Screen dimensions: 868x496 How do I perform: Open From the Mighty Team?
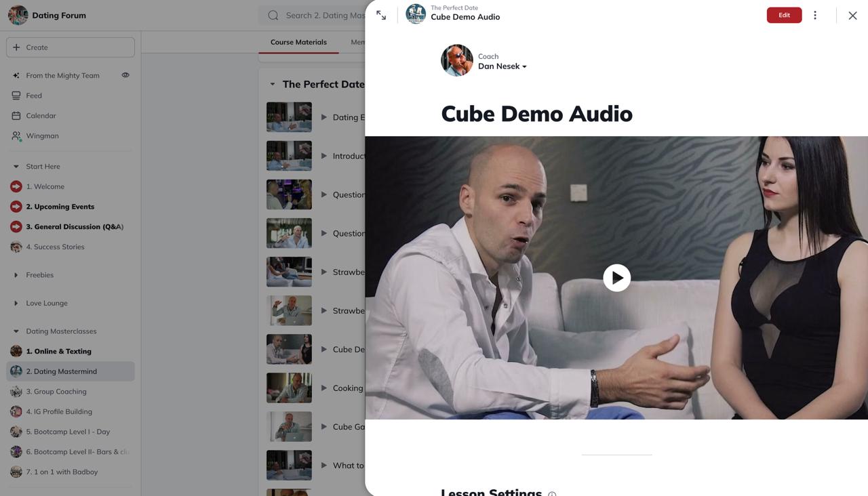pos(62,75)
